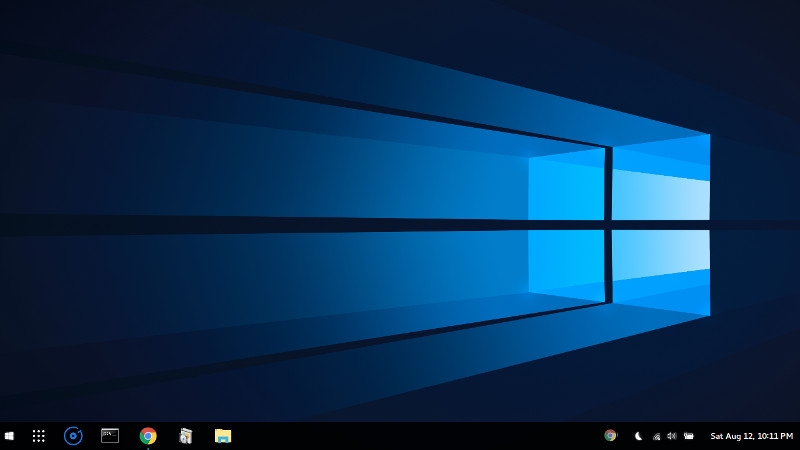This screenshot has height=450, width=800.
Task: Open network Wi-Fi status in tray
Action: coord(656,436)
